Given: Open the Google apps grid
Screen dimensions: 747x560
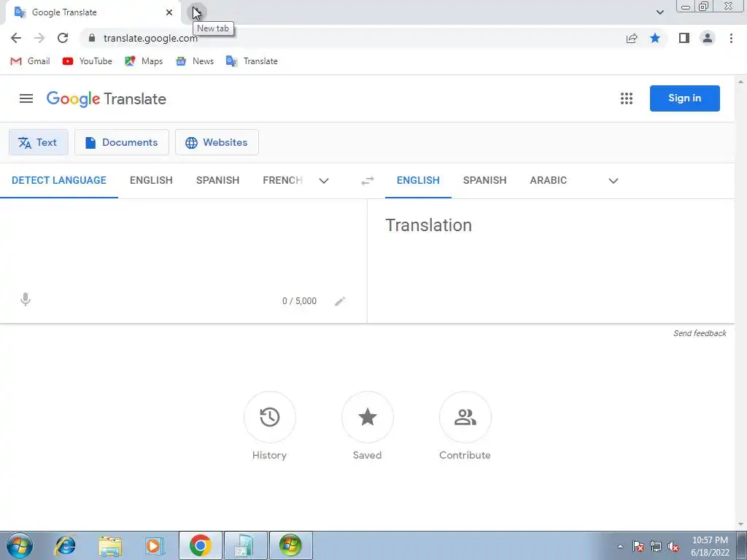Looking at the screenshot, I should (x=627, y=98).
